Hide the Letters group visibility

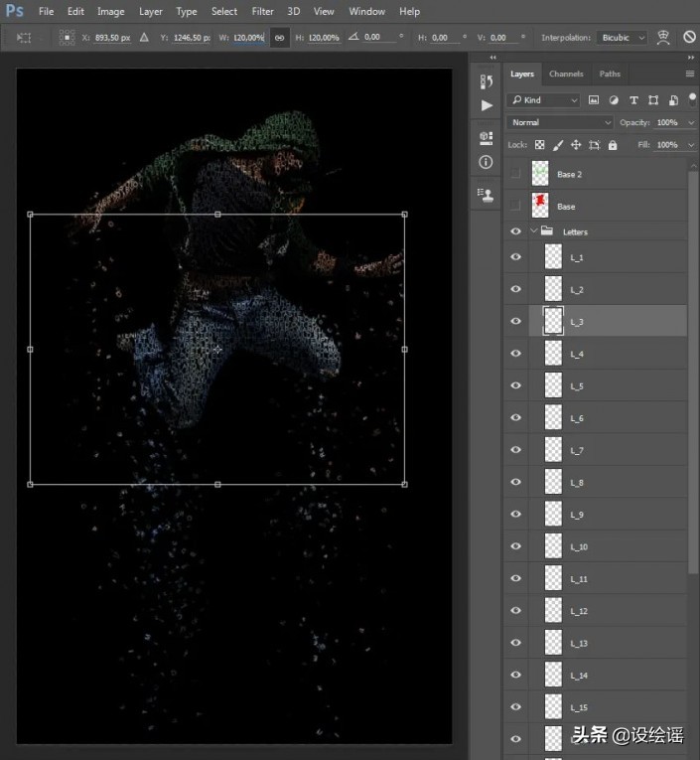(515, 231)
